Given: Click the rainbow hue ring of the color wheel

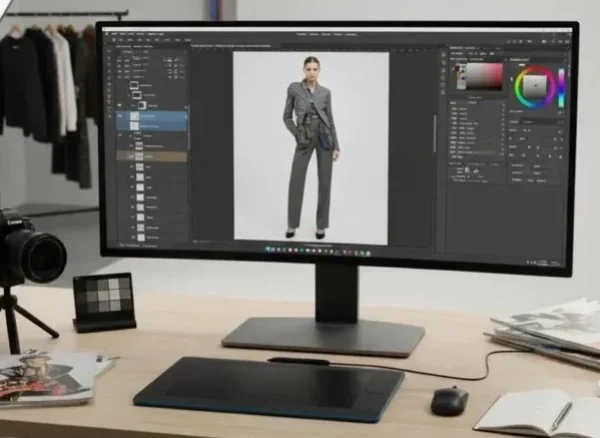Looking at the screenshot, I should coord(517,88).
